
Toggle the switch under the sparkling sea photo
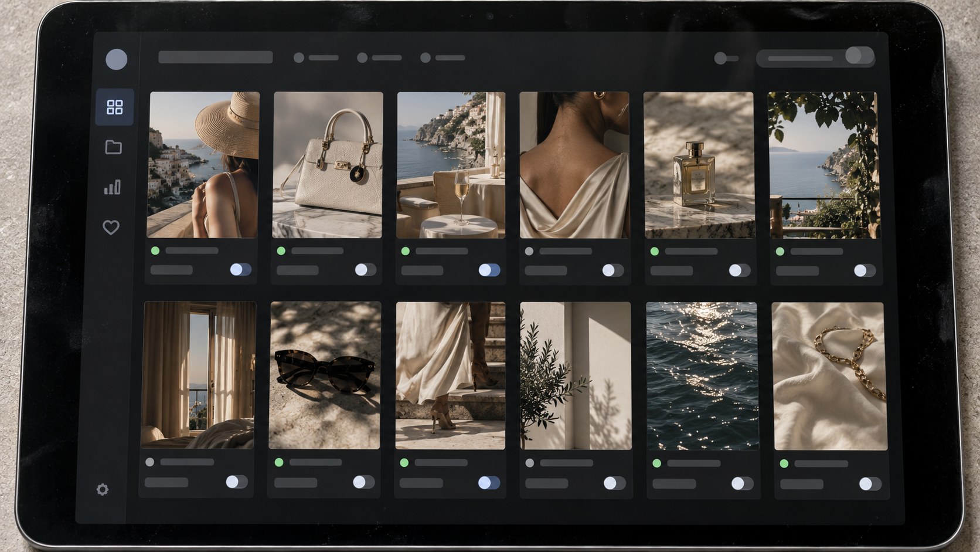[x=742, y=483]
